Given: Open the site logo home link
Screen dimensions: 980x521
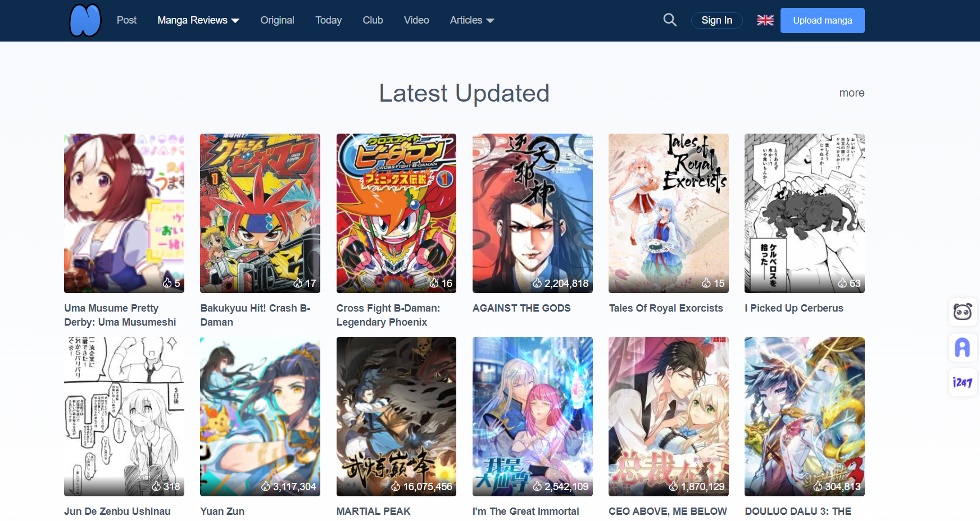Looking at the screenshot, I should [x=85, y=20].
